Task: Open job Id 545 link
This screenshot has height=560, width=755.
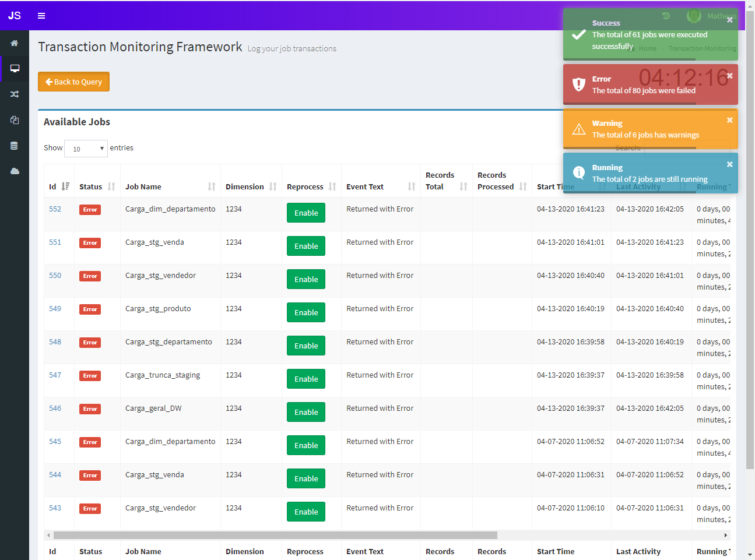Action: coord(55,441)
